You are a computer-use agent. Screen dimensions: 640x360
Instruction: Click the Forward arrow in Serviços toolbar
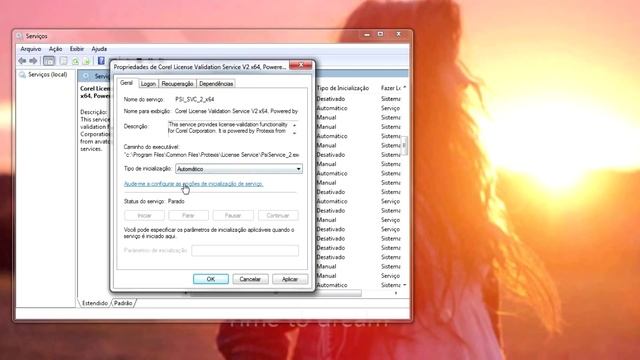click(x=33, y=61)
